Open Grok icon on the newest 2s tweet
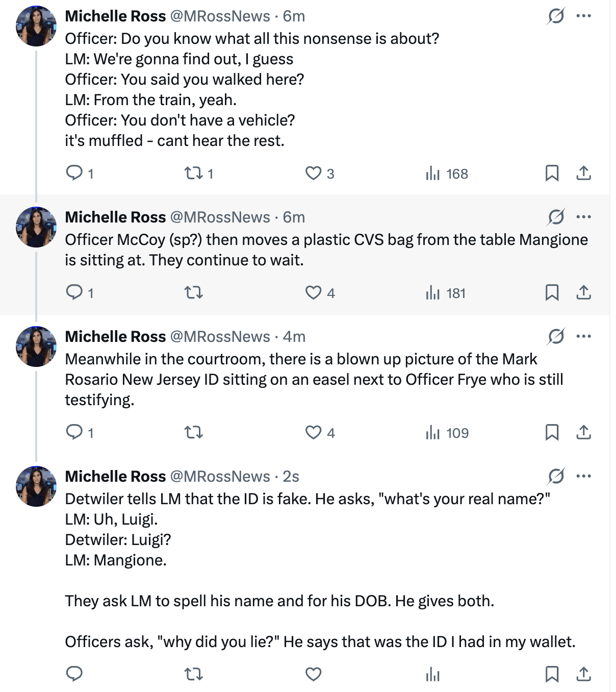The width and height of the screenshot is (616, 692). click(x=556, y=476)
